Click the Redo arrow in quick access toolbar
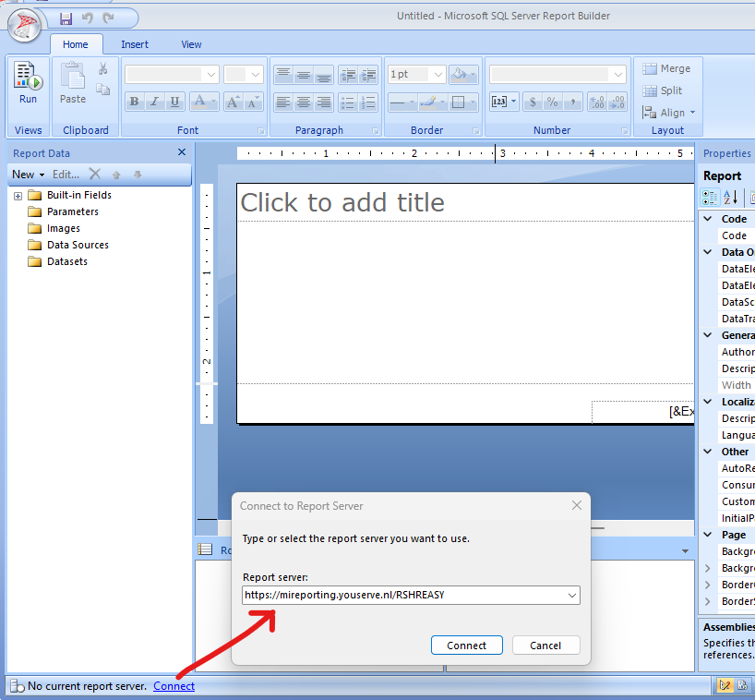 pyautogui.click(x=108, y=18)
